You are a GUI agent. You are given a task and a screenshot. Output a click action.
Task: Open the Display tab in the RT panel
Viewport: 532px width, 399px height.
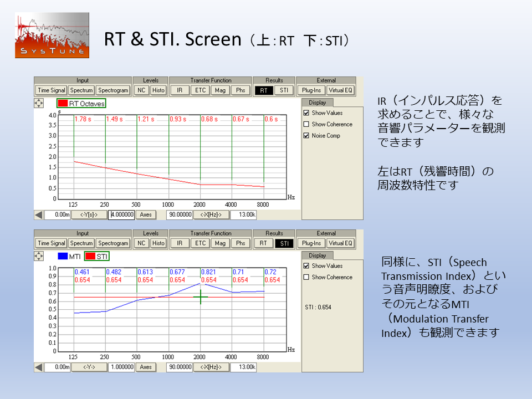(x=317, y=103)
